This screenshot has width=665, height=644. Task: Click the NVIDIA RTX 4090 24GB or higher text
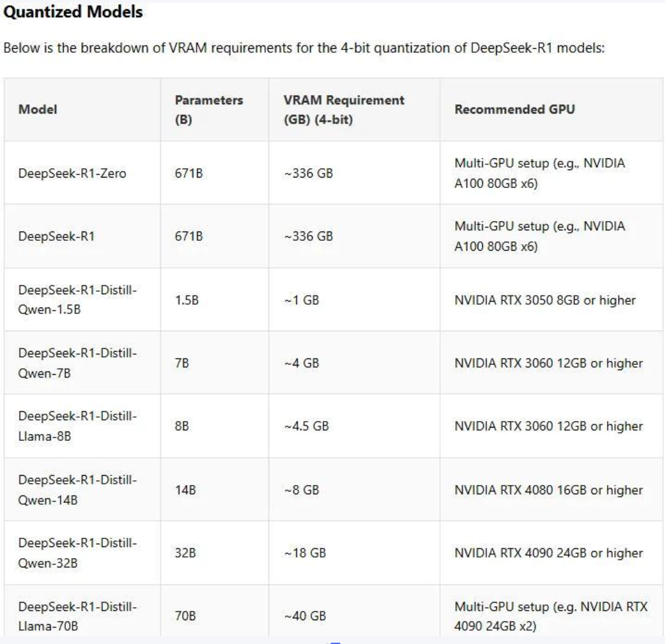[548, 553]
